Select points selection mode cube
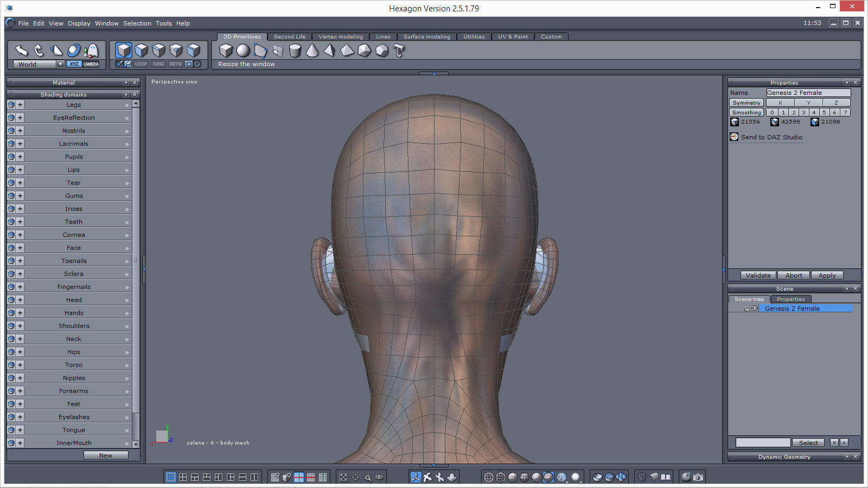 tap(176, 50)
